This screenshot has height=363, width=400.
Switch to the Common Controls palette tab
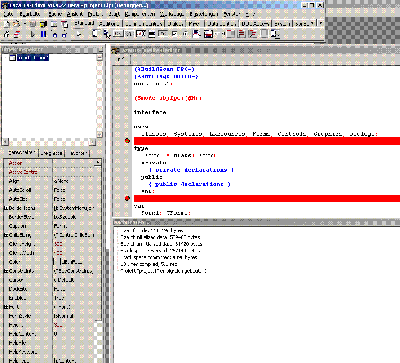click(144, 24)
